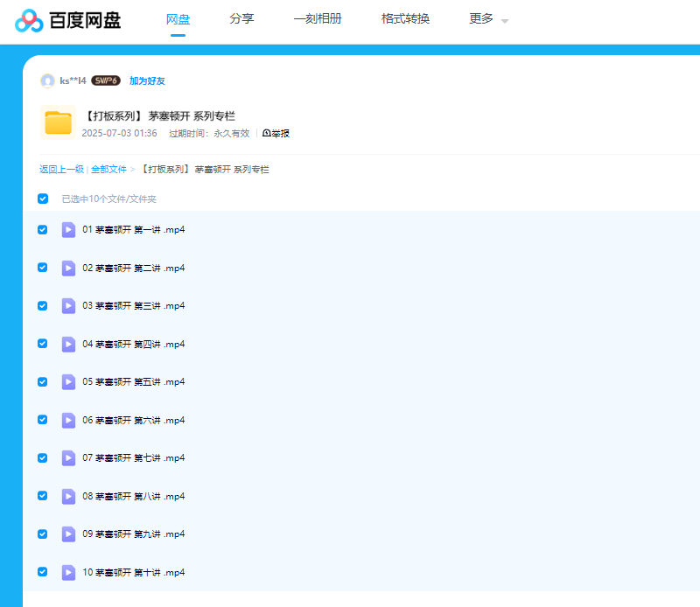
Task: Click the video icon for 04 茅塞顿开 第四讲
Action: (68, 344)
